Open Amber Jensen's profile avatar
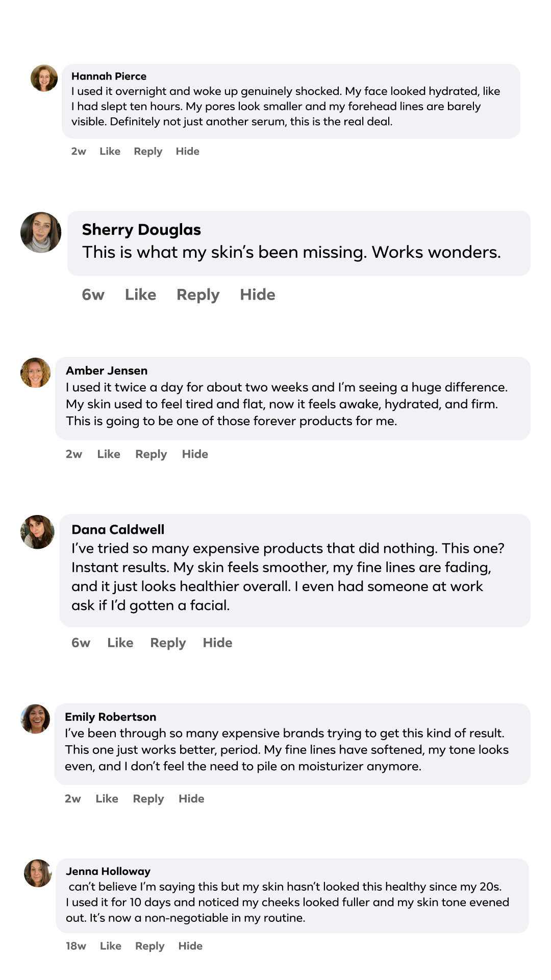The height and width of the screenshot is (980, 551). click(36, 373)
